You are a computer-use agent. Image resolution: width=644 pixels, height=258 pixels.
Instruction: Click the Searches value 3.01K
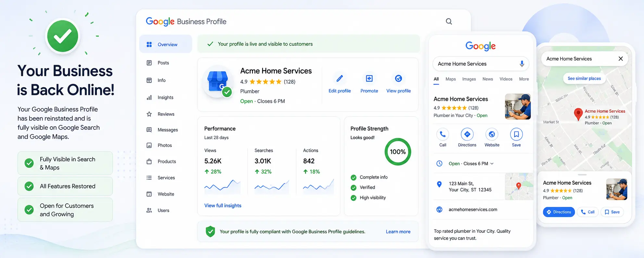(263, 161)
